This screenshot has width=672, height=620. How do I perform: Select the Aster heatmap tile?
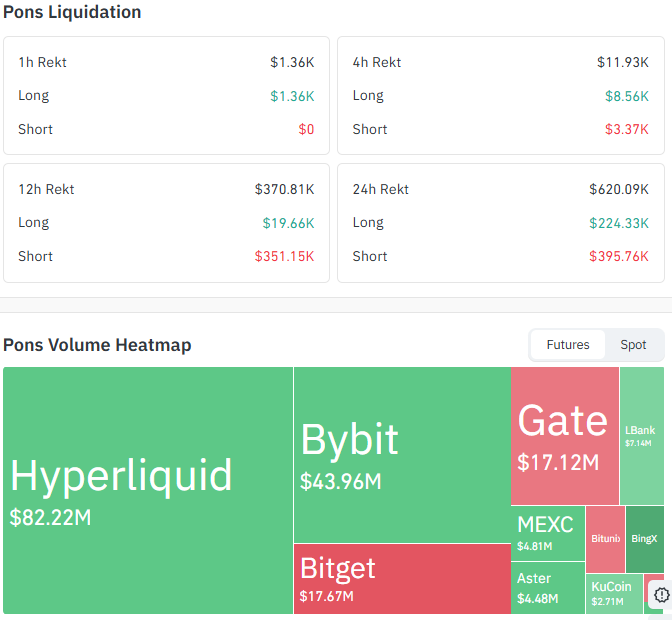[548, 587]
